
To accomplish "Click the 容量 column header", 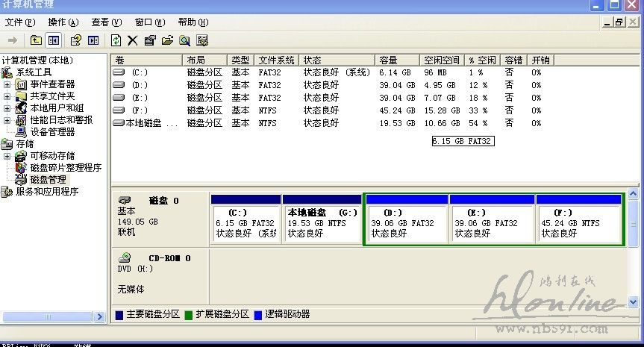I will tap(388, 60).
